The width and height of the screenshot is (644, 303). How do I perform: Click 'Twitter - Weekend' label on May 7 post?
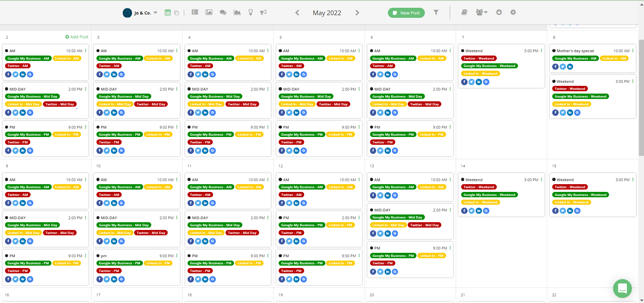(x=479, y=59)
